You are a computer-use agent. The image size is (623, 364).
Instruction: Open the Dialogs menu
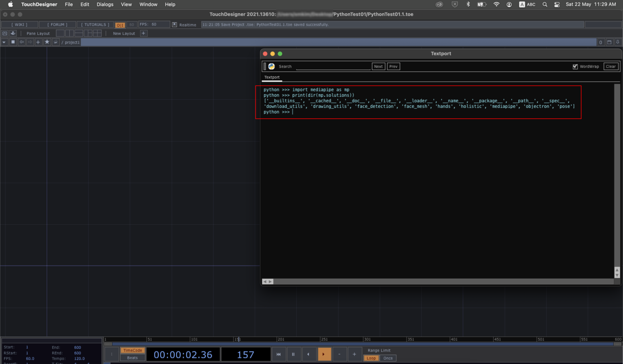click(x=105, y=4)
